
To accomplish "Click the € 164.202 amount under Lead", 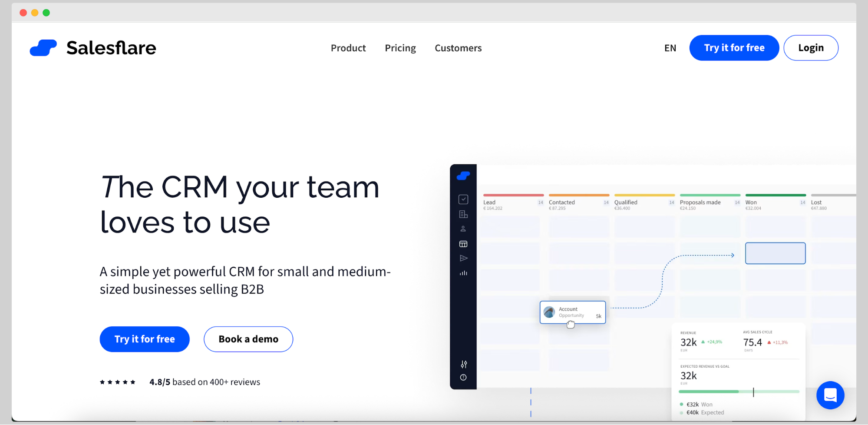I will [493, 208].
